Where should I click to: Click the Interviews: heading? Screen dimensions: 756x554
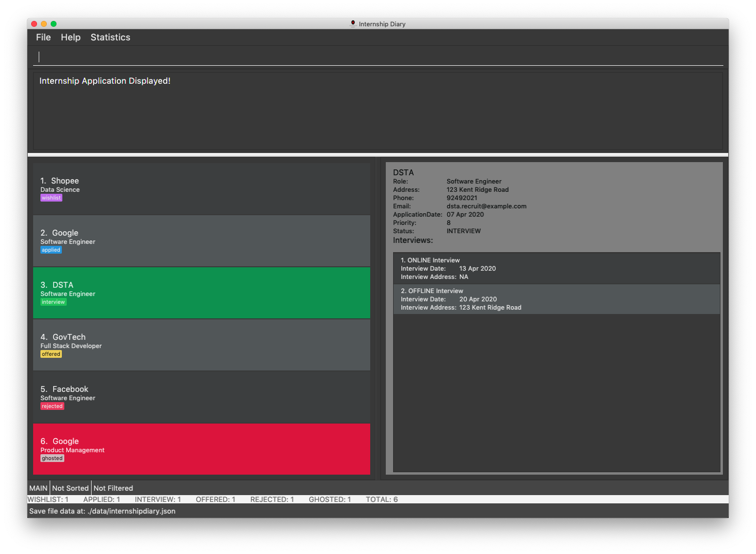click(x=413, y=240)
